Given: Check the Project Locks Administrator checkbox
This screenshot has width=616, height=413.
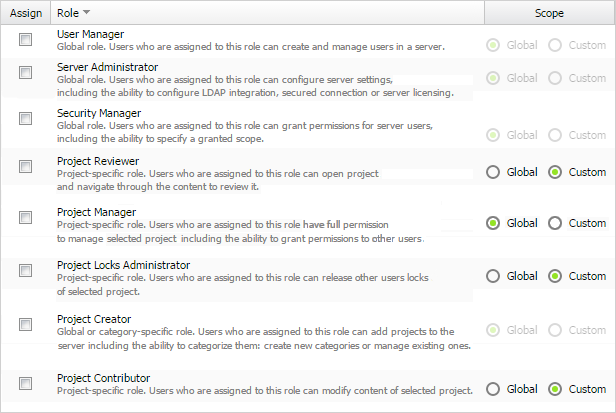Looking at the screenshot, I should (25, 269).
